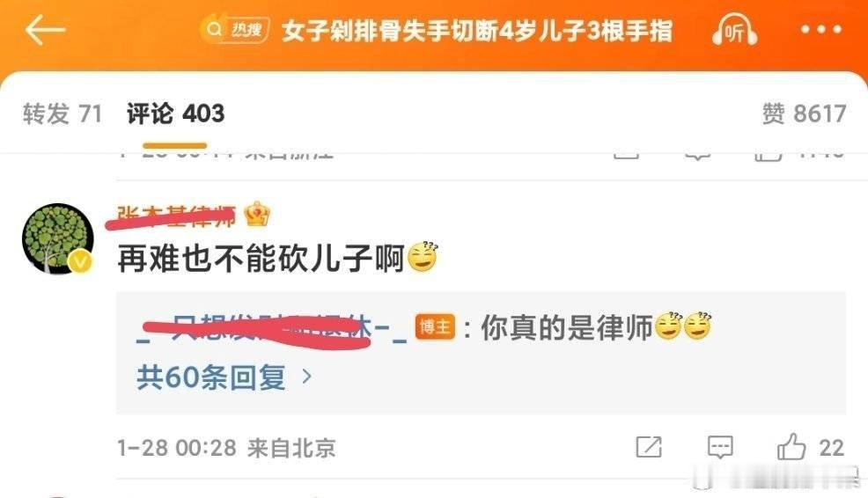
Task: Like the comment with 22 likes
Action: point(791,447)
